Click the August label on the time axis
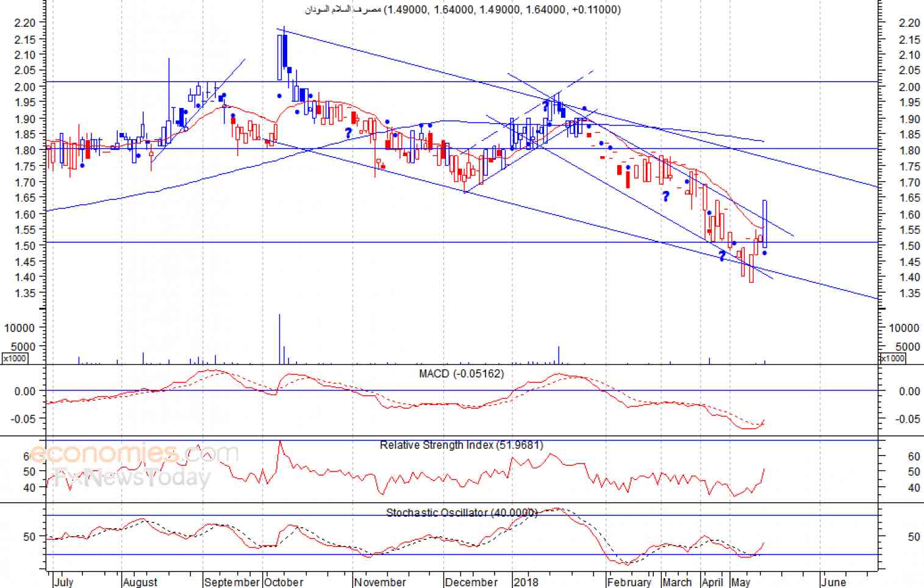Image resolution: width=924 pixels, height=588 pixels. click(x=140, y=582)
